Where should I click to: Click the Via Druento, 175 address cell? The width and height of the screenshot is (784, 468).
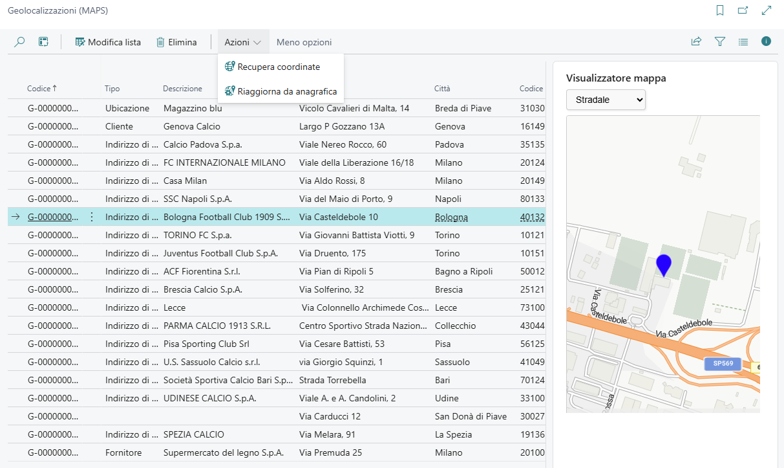[x=332, y=253]
